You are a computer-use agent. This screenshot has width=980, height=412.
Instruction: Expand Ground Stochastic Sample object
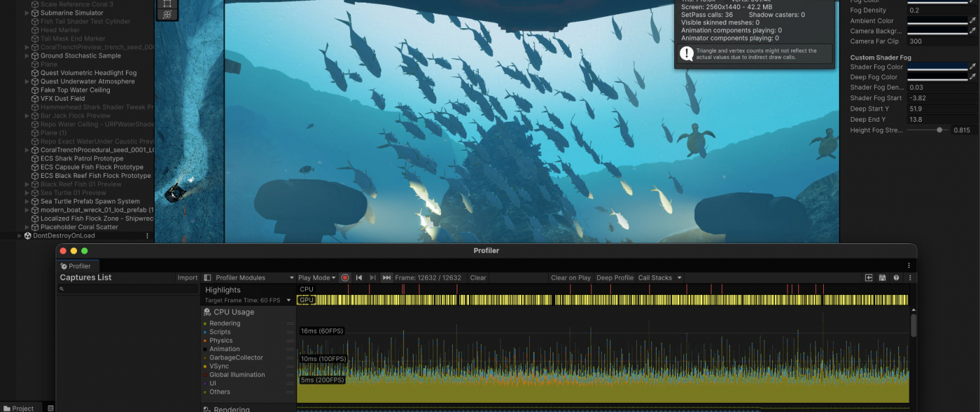click(27, 56)
